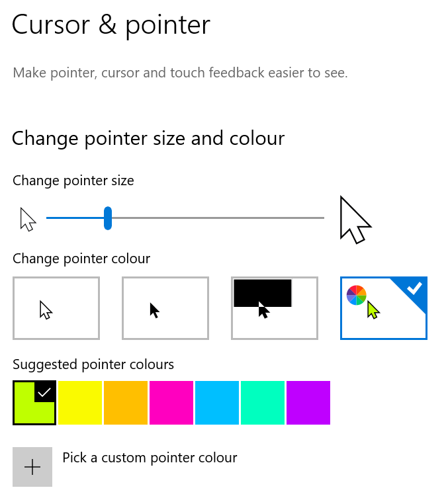Select the orange pointer colour swatch
The image size is (448, 502).
pyautogui.click(x=126, y=403)
